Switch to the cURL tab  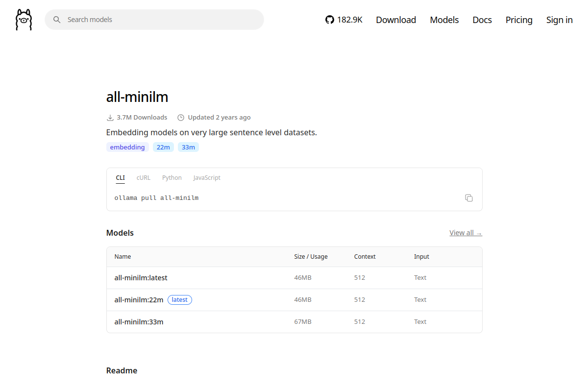pos(144,178)
